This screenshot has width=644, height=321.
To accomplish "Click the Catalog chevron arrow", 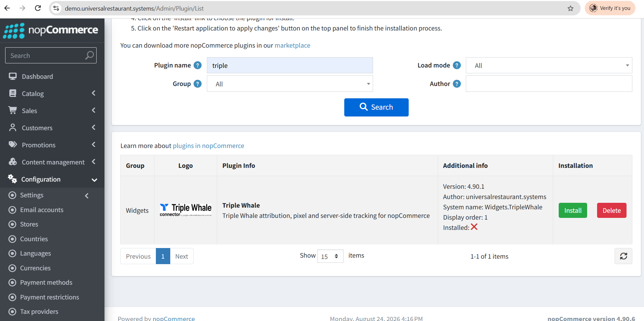I will click(x=94, y=93).
